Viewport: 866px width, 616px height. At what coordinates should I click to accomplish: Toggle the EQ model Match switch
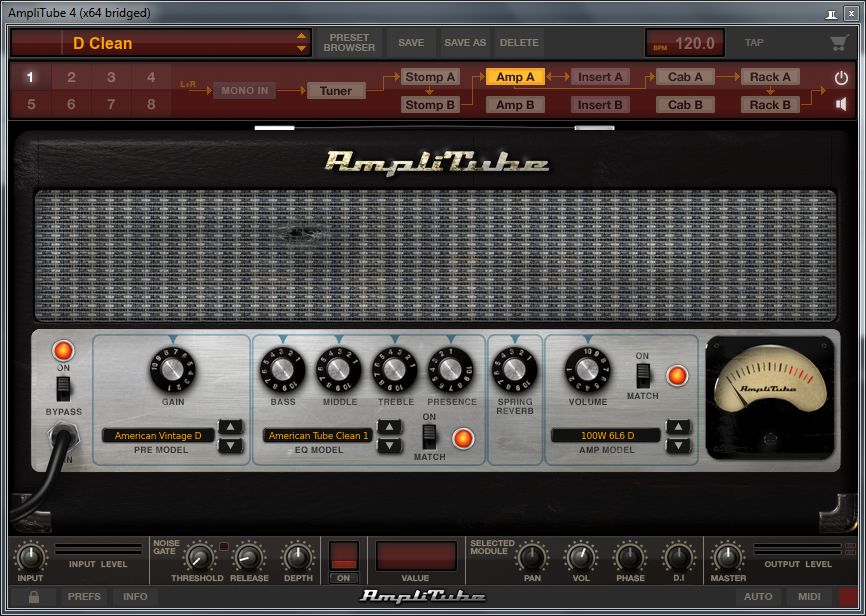click(x=429, y=436)
